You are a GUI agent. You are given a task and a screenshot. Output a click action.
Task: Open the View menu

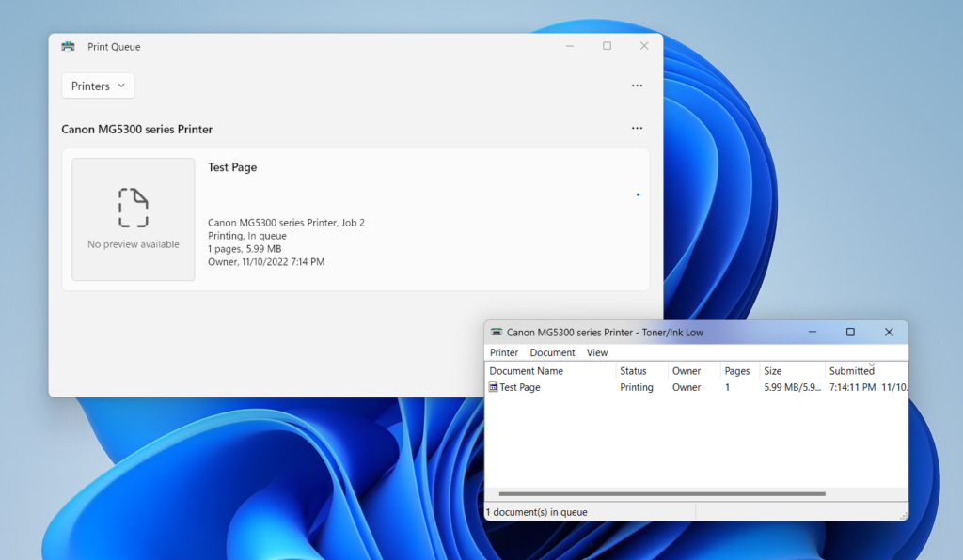[597, 352]
